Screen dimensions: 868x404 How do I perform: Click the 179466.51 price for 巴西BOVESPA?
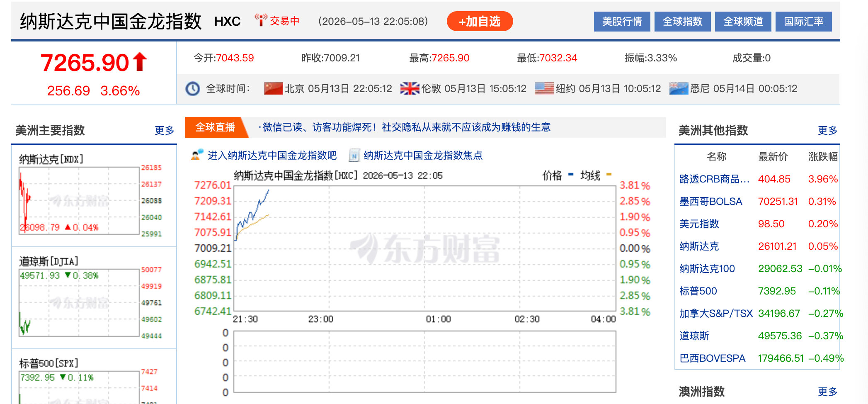[781, 358]
